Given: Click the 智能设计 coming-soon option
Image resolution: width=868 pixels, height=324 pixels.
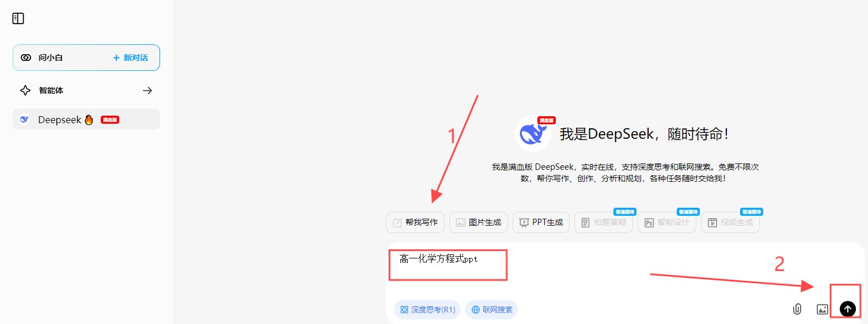Looking at the screenshot, I should [x=667, y=222].
